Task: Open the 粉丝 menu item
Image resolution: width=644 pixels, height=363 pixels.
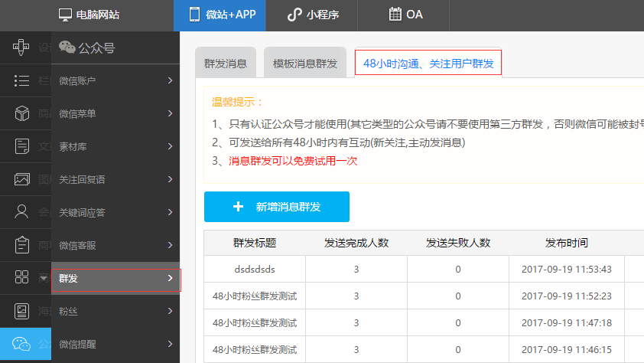Action: coord(115,311)
